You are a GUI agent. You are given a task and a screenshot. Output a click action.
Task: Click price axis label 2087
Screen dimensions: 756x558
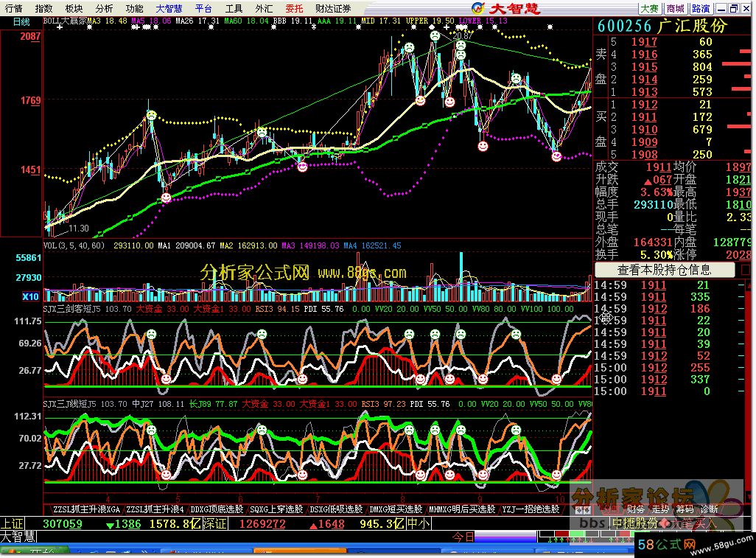click(x=30, y=36)
